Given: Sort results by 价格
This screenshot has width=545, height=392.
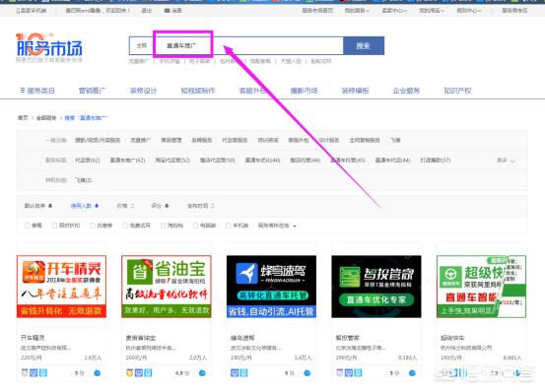Looking at the screenshot, I should (x=125, y=206).
